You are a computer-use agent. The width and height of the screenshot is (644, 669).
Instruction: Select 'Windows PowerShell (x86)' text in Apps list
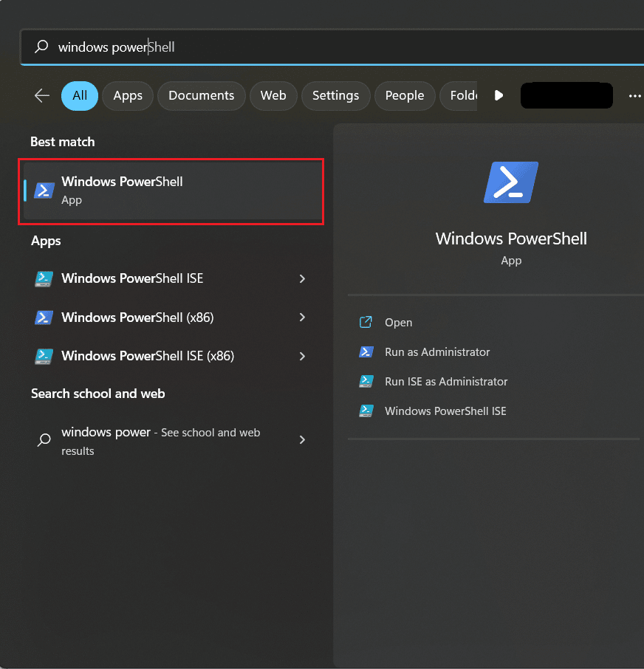tap(137, 318)
